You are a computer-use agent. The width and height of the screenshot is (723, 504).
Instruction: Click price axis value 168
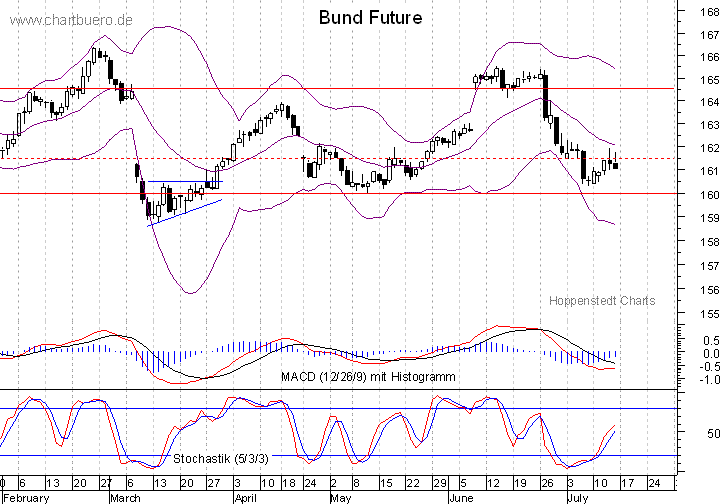pos(710,12)
